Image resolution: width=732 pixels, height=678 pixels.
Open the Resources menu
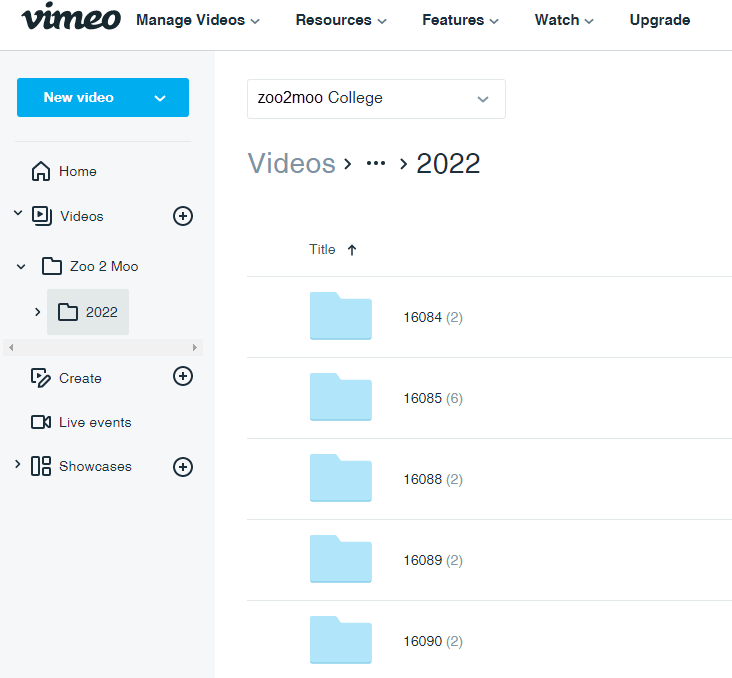click(341, 20)
